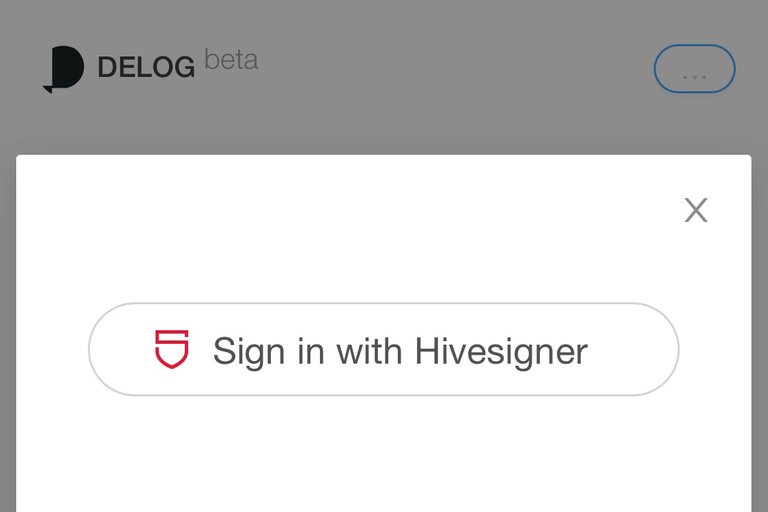Open the header menu marked with three dots
Viewport: 768px width, 512px height.
[695, 69]
